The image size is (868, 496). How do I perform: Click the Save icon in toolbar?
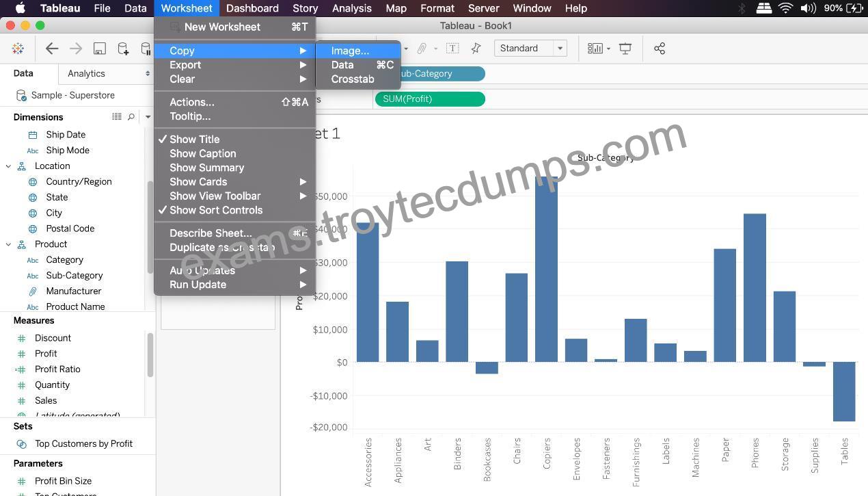point(100,49)
